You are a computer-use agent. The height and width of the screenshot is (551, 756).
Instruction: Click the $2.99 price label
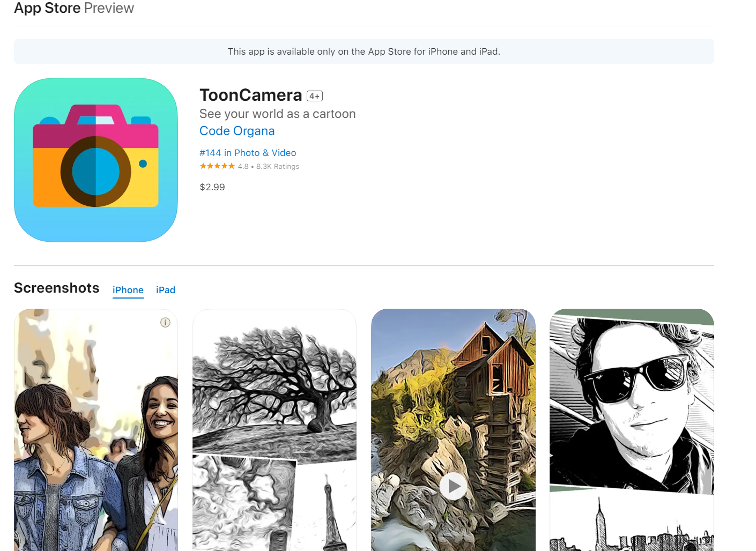212,187
